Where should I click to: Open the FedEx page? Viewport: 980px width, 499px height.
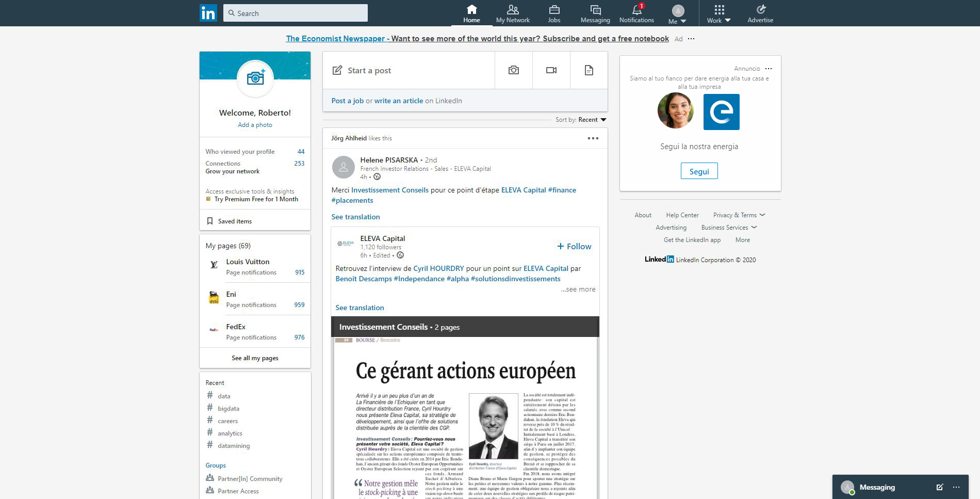[236, 327]
